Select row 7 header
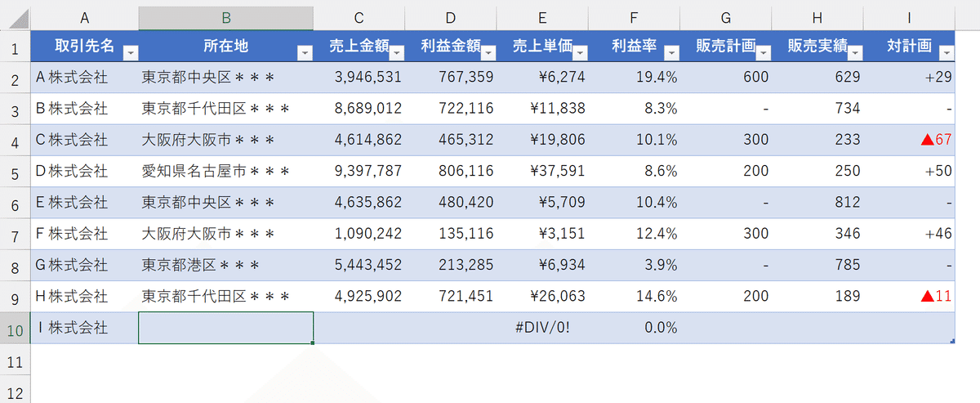Viewport: 980px width, 403px height. click(x=15, y=234)
